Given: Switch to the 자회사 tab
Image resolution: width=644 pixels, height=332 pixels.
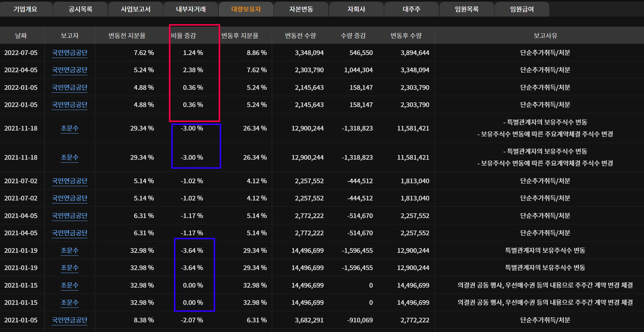Looking at the screenshot, I should 356,9.
